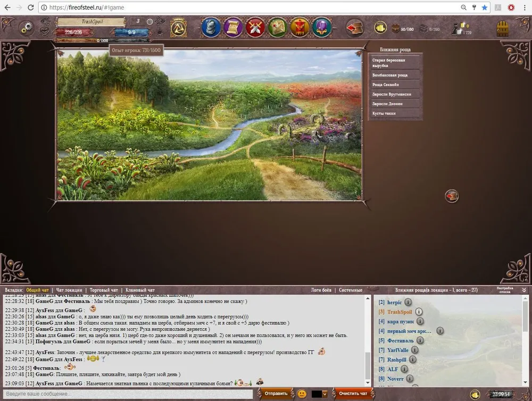Screen dimensions: 532x401
Task: Click info icon next to ALF
Action: (404, 369)
